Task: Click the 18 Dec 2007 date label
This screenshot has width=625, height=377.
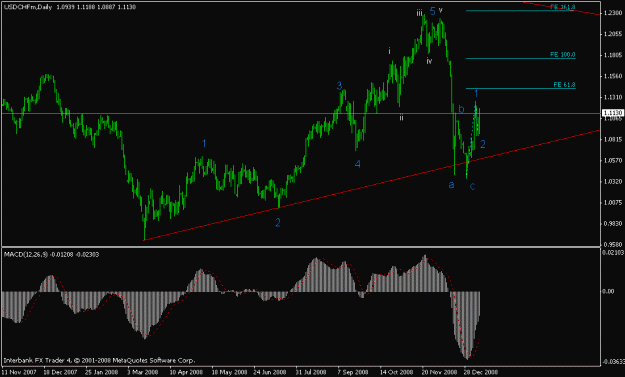Action: (60, 372)
